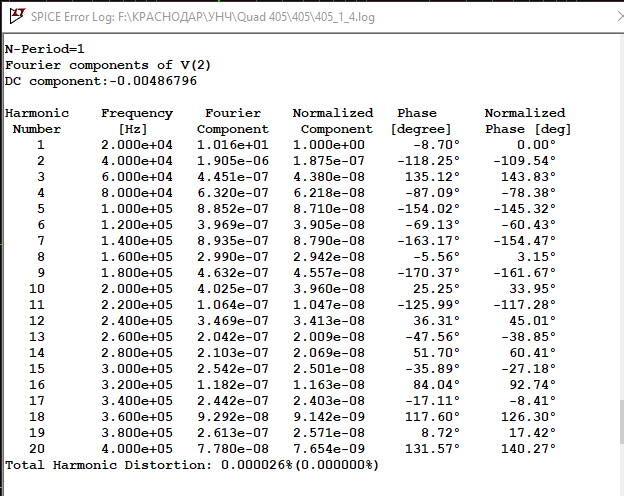Click the 'Frequency [Hz]' column header

(x=136, y=121)
